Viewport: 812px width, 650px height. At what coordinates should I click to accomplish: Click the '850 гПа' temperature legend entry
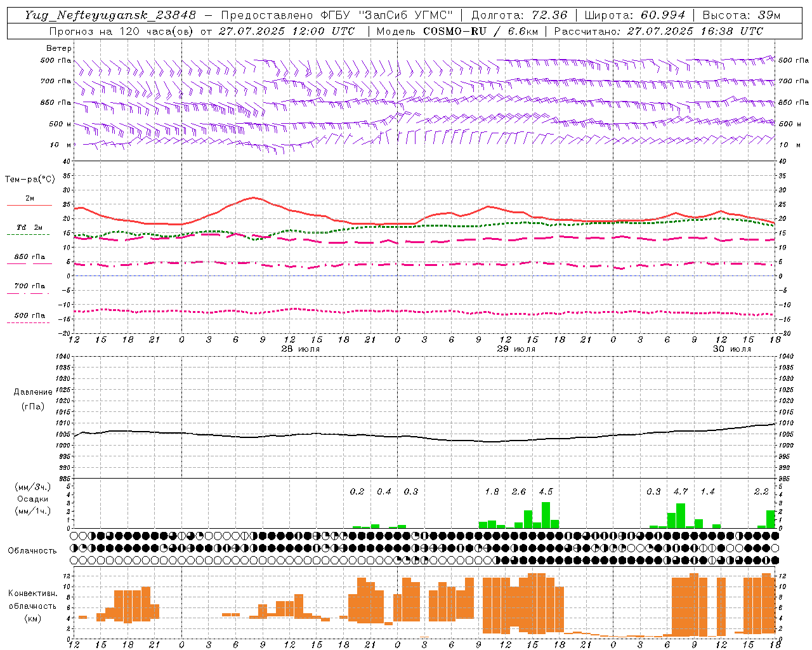click(29, 257)
